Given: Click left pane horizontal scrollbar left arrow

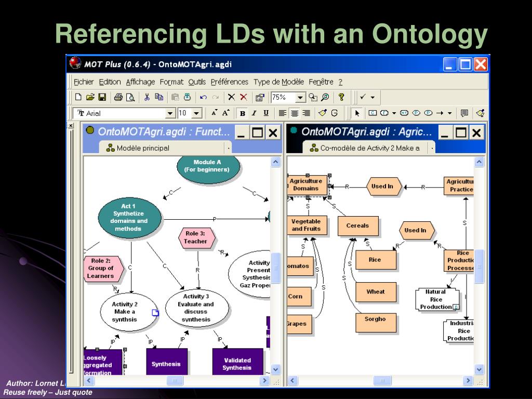Looking at the screenshot, I should click(x=89, y=381).
